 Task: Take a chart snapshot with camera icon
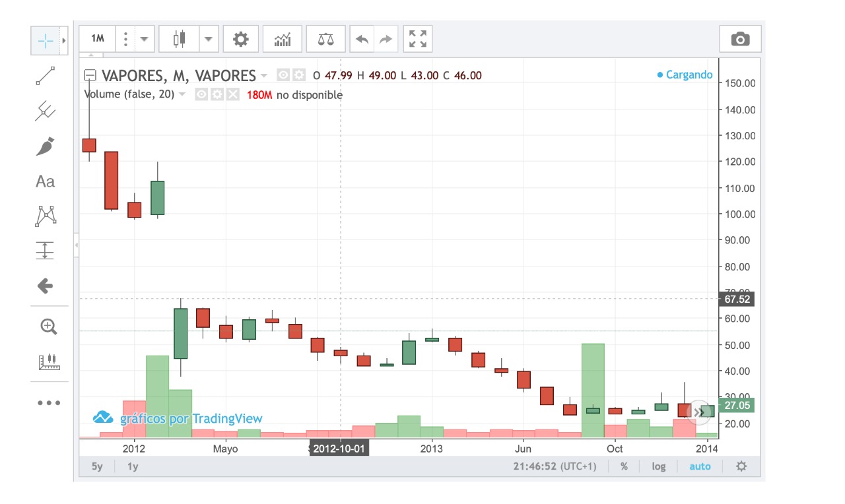point(740,40)
